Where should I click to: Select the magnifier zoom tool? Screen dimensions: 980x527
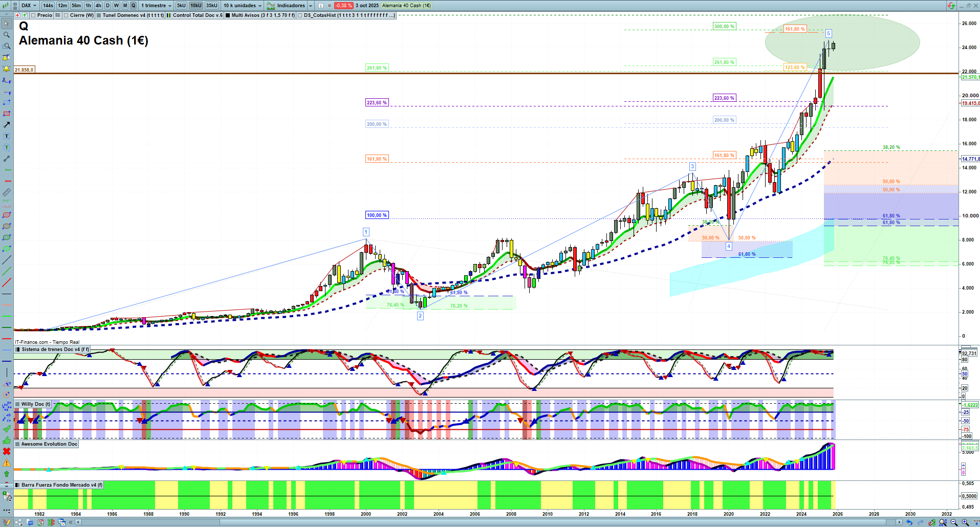7,35
